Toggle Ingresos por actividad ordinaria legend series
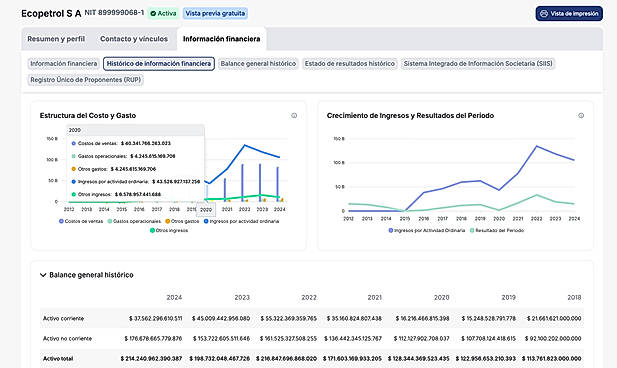The width and height of the screenshot is (617, 368). (241, 221)
